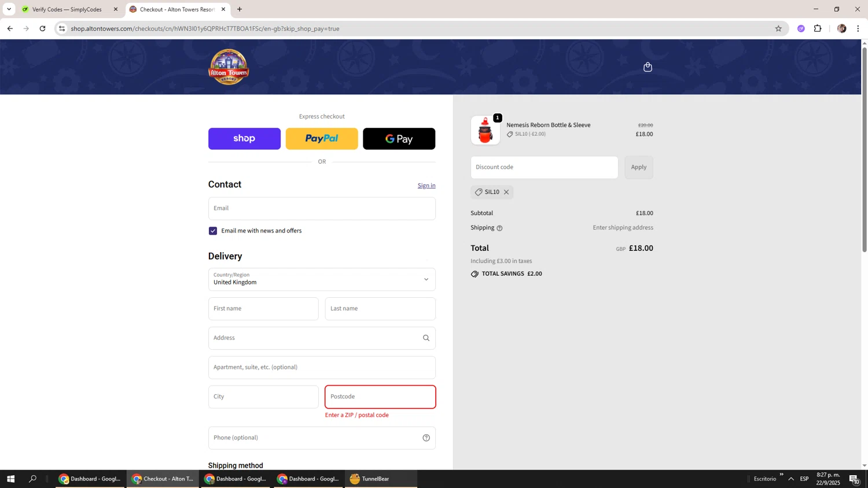The width and height of the screenshot is (868, 488).
Task: Click the TOTAL SAVINGS £2.00 text
Action: pyautogui.click(x=506, y=274)
